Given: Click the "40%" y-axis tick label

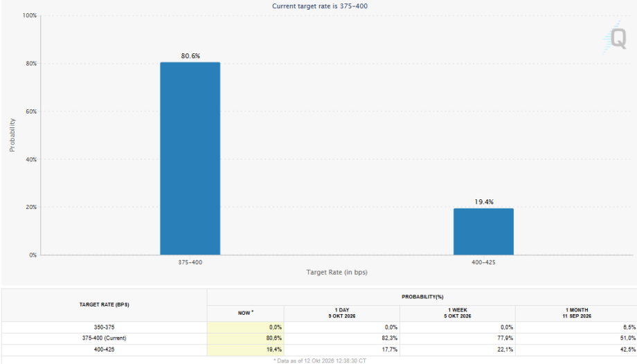Looking at the screenshot, I should pos(31,159).
